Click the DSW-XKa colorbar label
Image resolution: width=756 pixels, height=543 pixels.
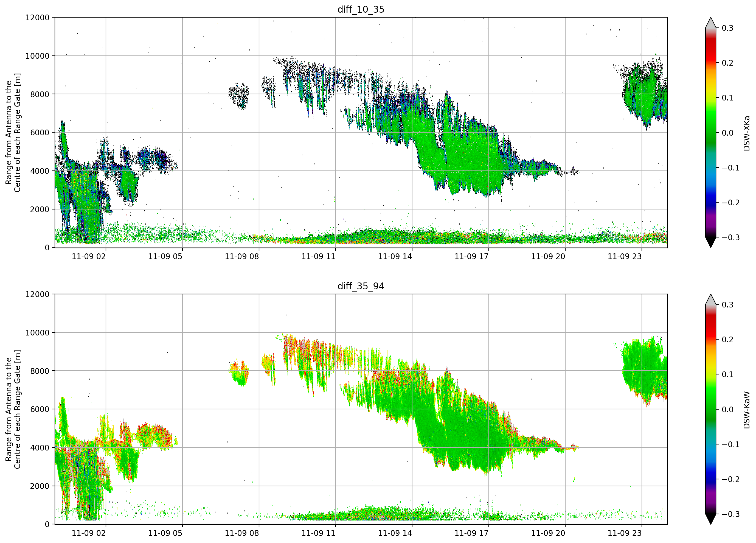click(x=746, y=133)
